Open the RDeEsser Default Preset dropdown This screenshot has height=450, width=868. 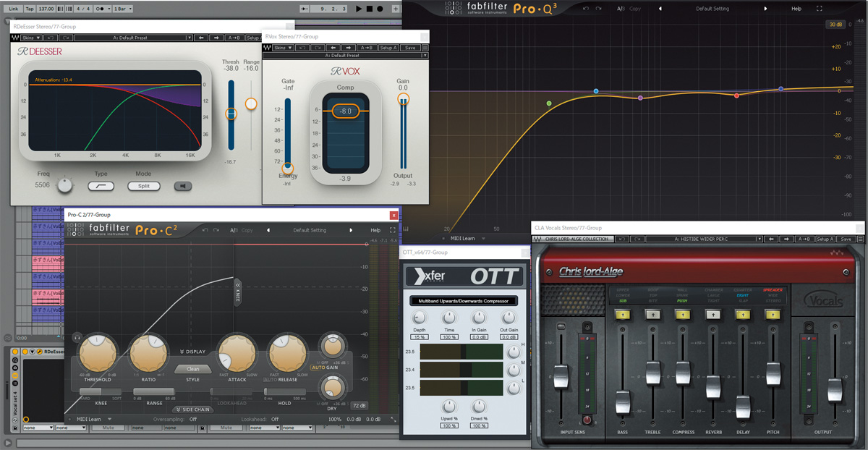[x=135, y=38]
